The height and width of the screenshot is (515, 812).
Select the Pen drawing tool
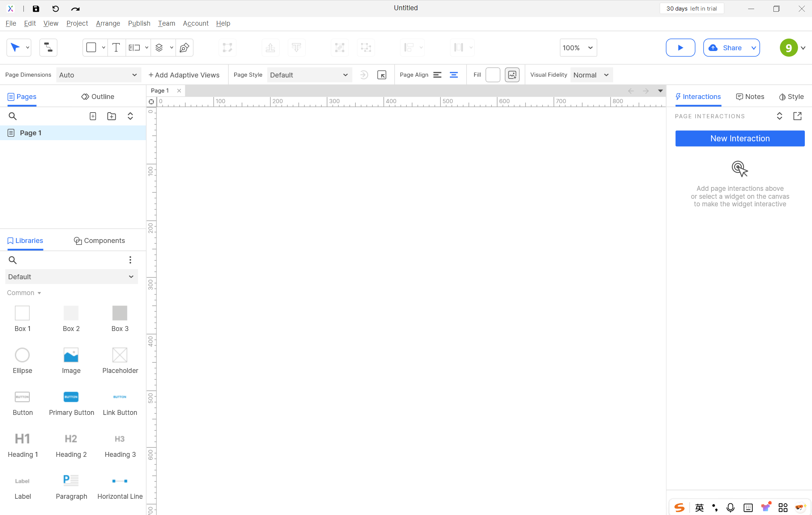pos(184,48)
